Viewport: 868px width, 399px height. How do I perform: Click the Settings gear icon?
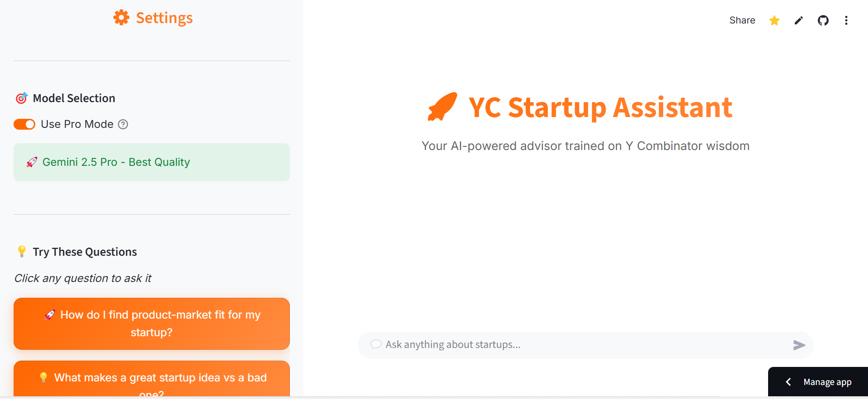(x=121, y=18)
